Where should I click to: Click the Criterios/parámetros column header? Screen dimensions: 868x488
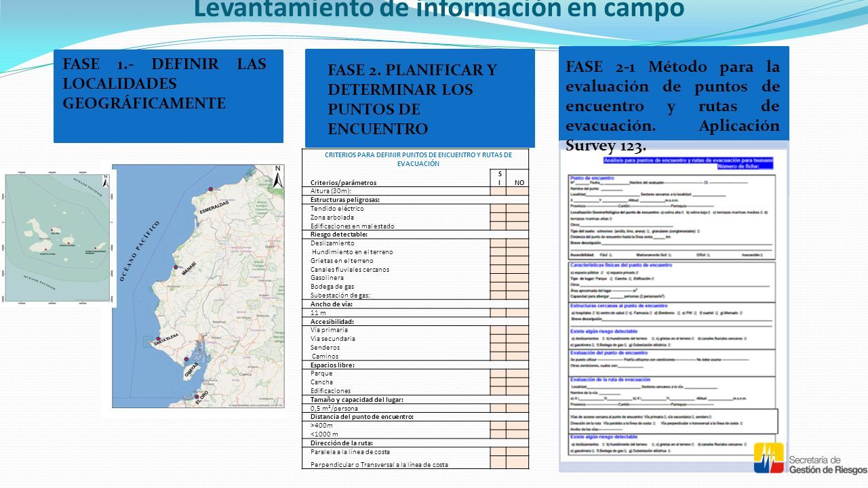point(343,182)
